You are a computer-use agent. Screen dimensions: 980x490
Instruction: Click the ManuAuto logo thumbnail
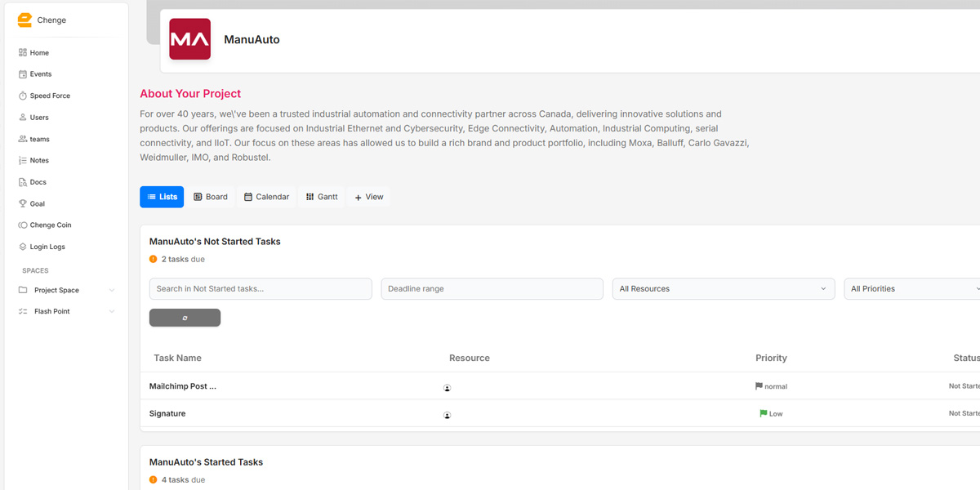[x=189, y=39]
